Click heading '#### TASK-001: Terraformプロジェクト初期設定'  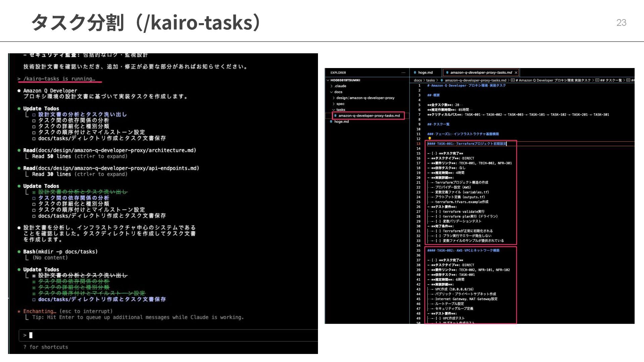(467, 144)
